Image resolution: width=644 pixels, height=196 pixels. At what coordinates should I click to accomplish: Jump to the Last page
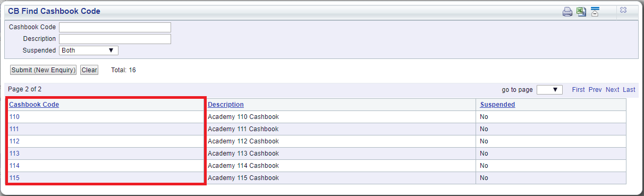click(x=629, y=90)
